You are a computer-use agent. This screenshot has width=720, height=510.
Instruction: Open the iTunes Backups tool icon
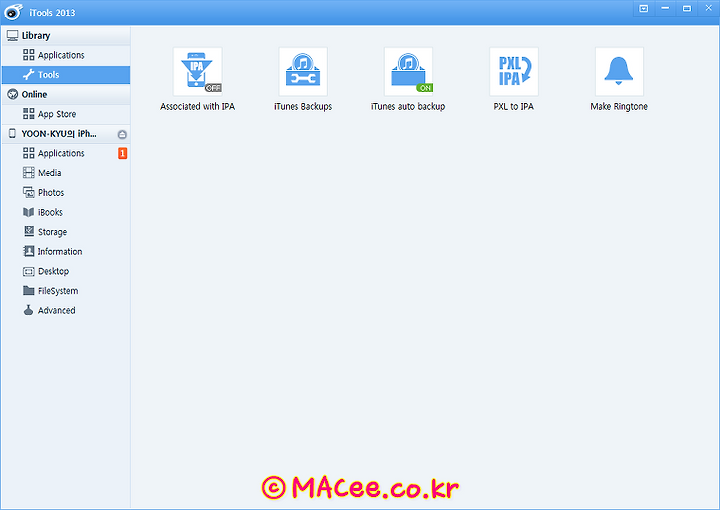[x=303, y=71]
